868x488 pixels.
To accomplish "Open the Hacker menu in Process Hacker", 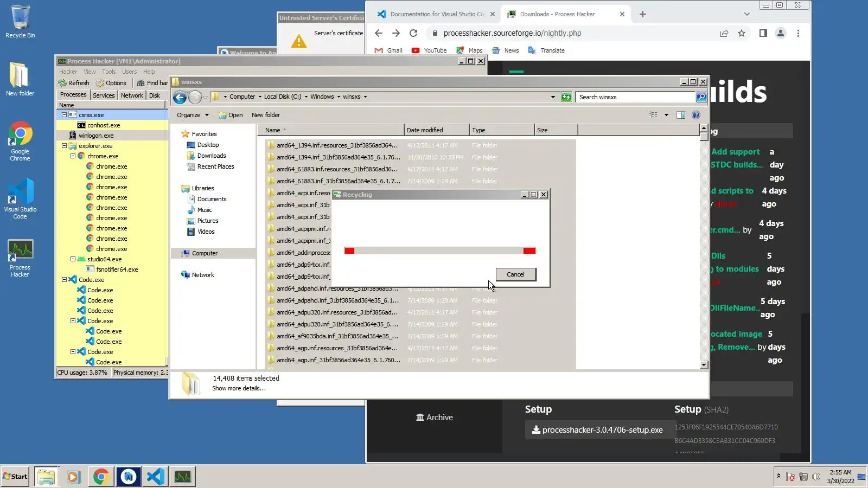I will 68,72.
